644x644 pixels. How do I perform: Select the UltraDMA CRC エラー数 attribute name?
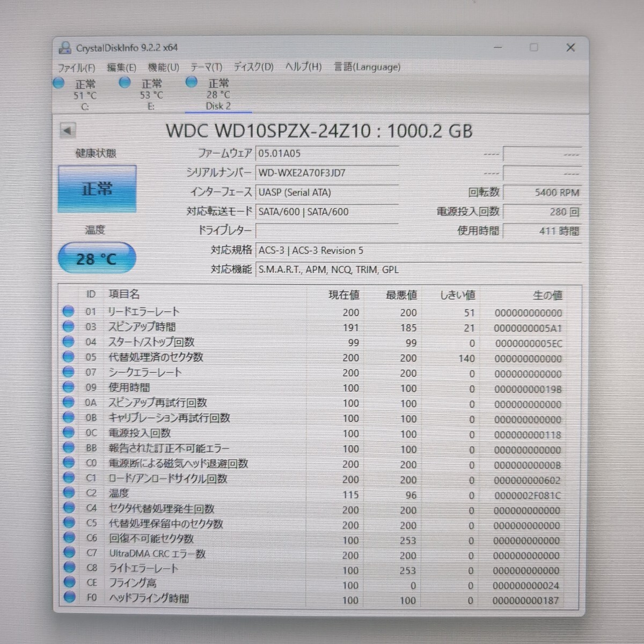pyautogui.click(x=157, y=553)
